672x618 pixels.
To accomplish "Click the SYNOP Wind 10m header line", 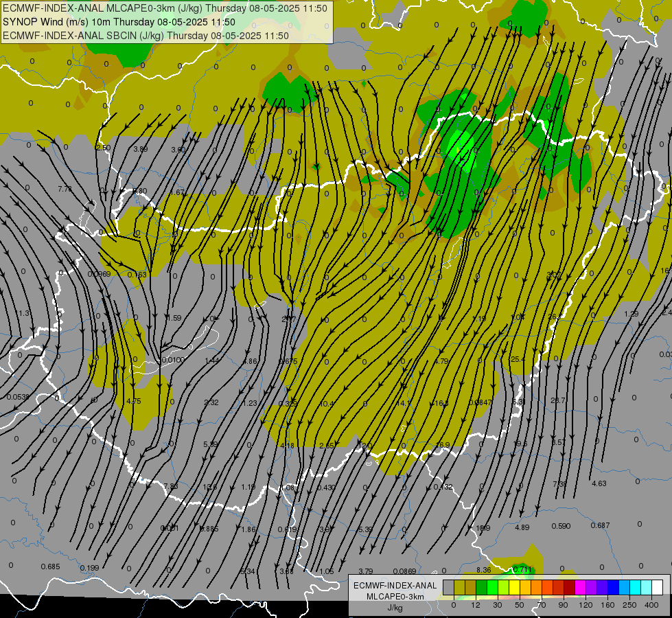I will 119,22.
